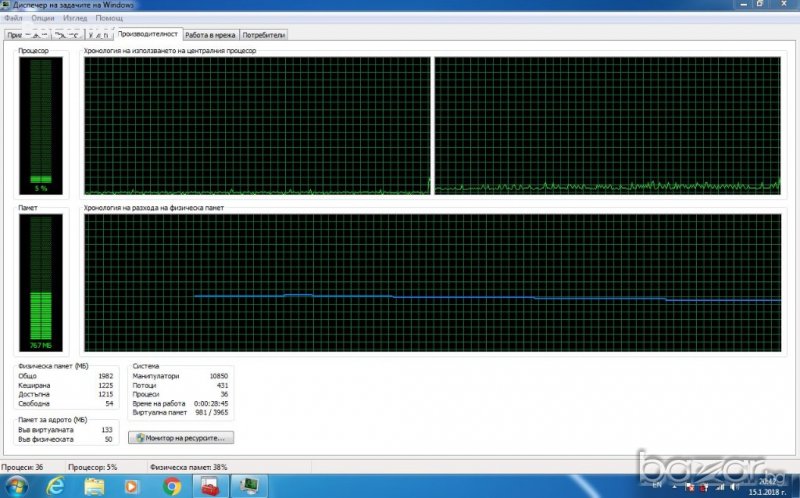Launch Internet Explorer from the taskbar
This screenshot has height=498, width=800.
(x=57, y=486)
